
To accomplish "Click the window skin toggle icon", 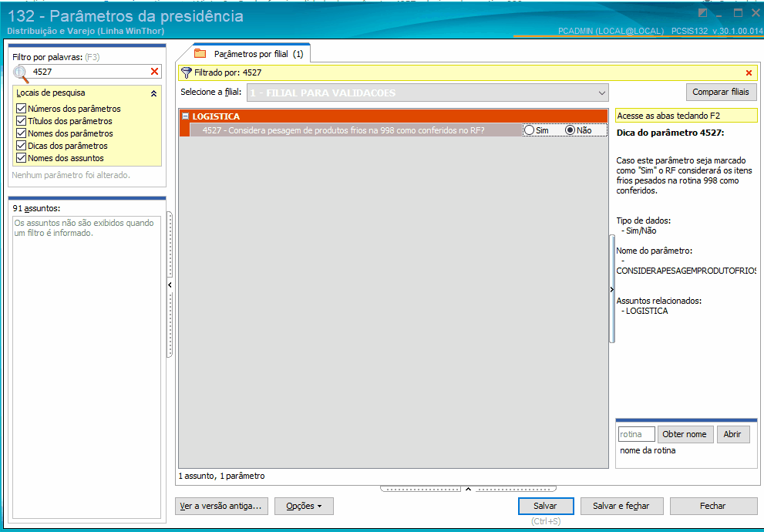I will (x=703, y=12).
